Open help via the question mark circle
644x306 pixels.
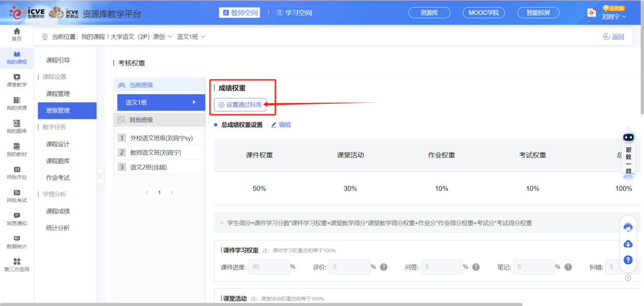click(x=628, y=260)
